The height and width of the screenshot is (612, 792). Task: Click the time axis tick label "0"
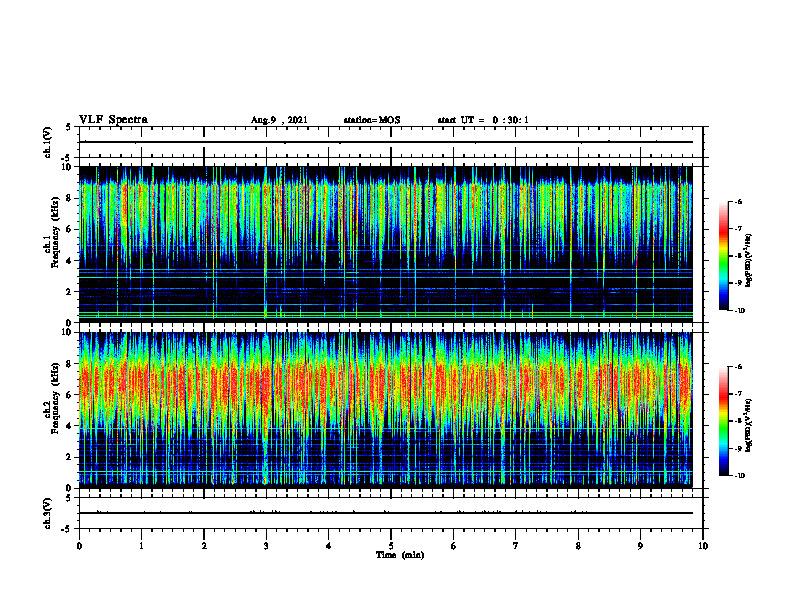coord(79,546)
